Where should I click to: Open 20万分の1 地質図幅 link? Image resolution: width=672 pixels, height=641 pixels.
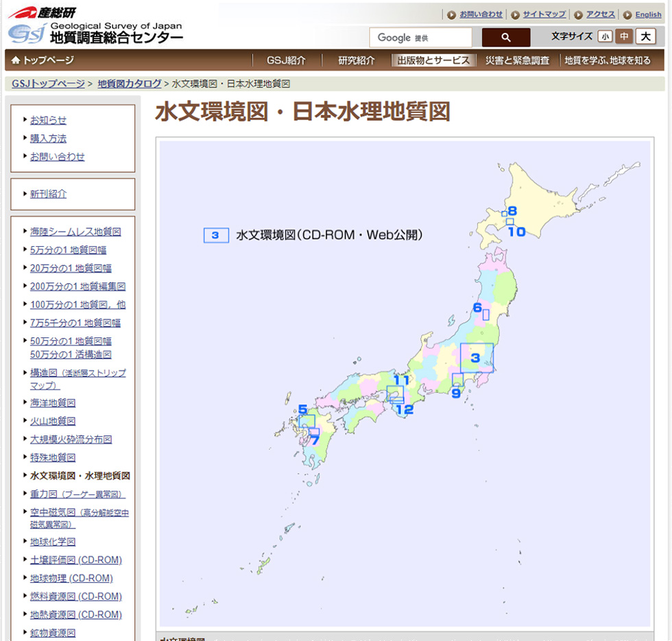[x=71, y=268]
